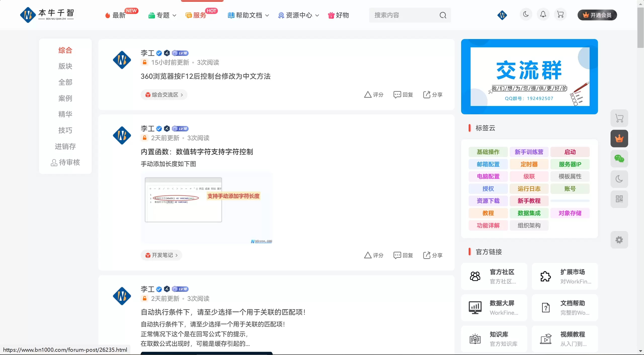Open the 最新 menu item
Screen dimensions: 644x355
click(x=115, y=15)
